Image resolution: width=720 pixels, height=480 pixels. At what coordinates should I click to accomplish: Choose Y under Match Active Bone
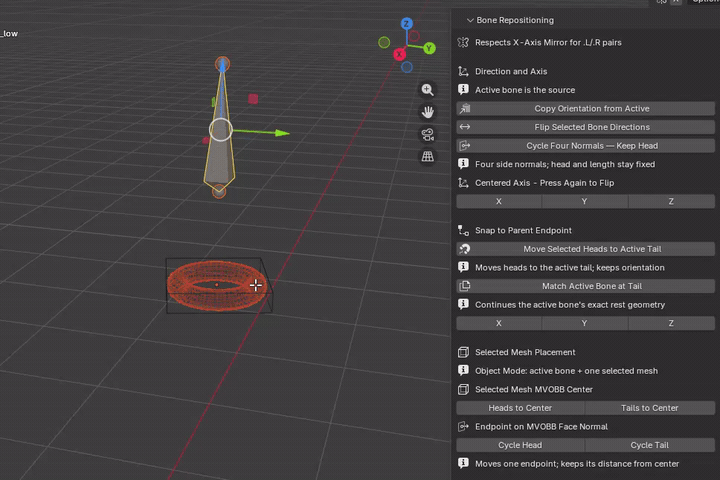click(585, 323)
